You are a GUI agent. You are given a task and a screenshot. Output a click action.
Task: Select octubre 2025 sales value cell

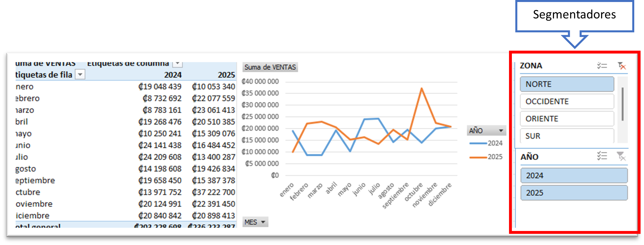tap(214, 192)
